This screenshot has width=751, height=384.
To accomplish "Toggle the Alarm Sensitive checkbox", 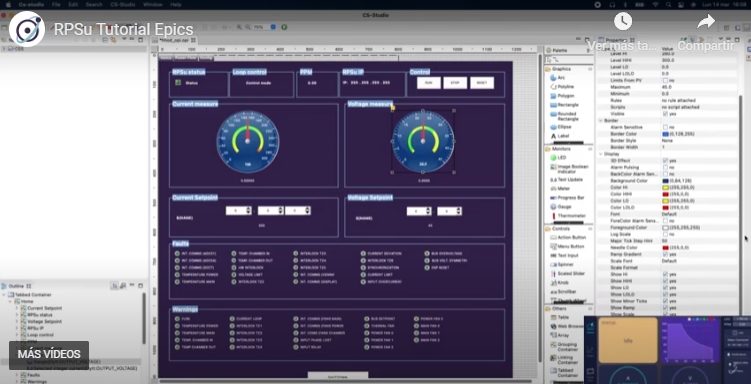I will pyautogui.click(x=665, y=127).
